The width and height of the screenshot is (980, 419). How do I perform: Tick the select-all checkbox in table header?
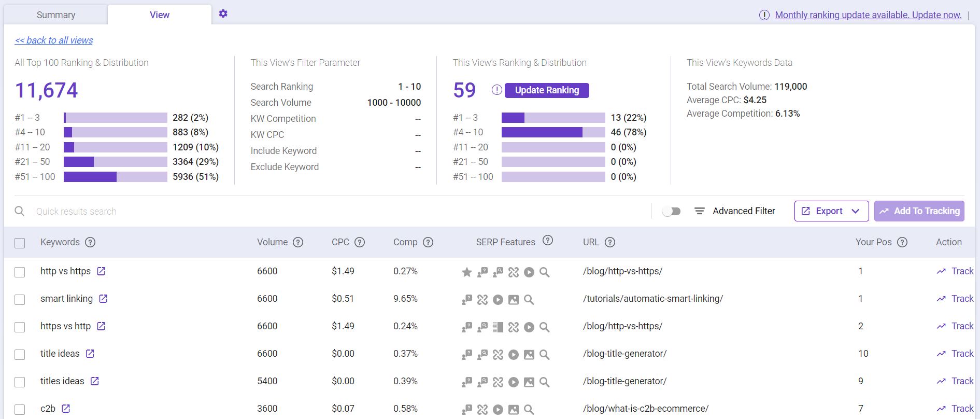point(20,243)
